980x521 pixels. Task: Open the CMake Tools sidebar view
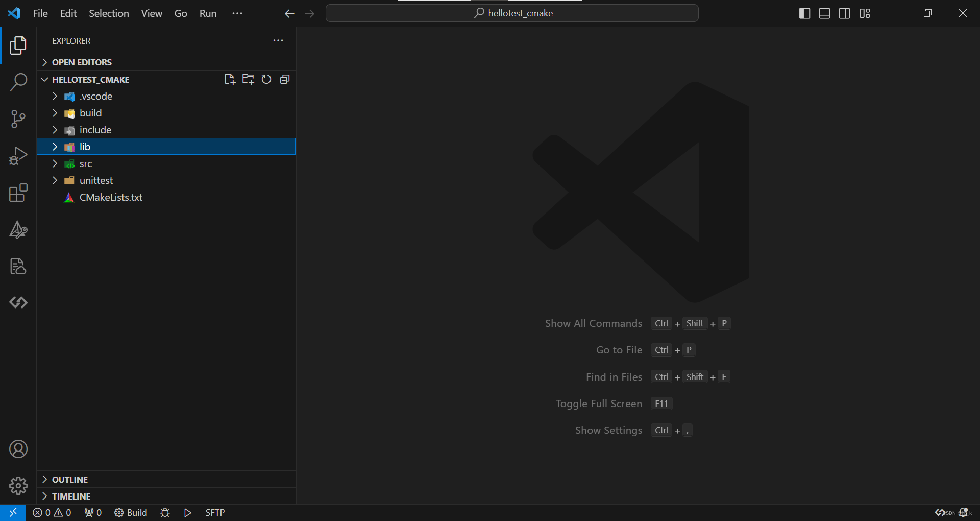[18, 230]
